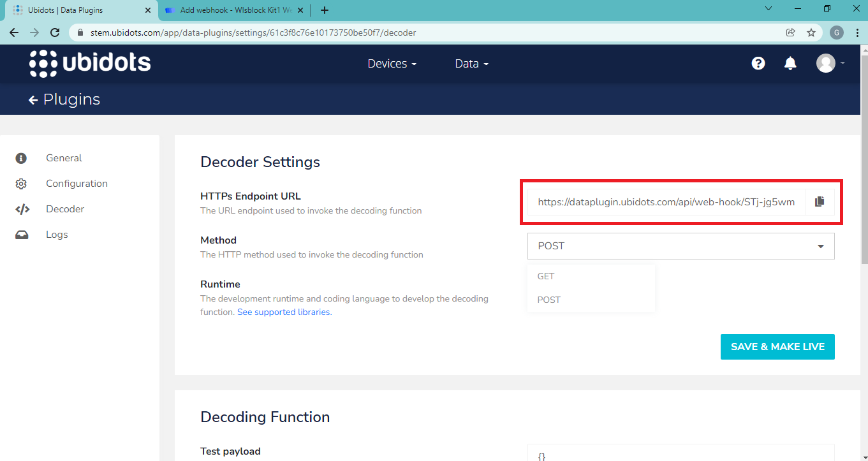Open the See supported libraries link

coord(284,312)
